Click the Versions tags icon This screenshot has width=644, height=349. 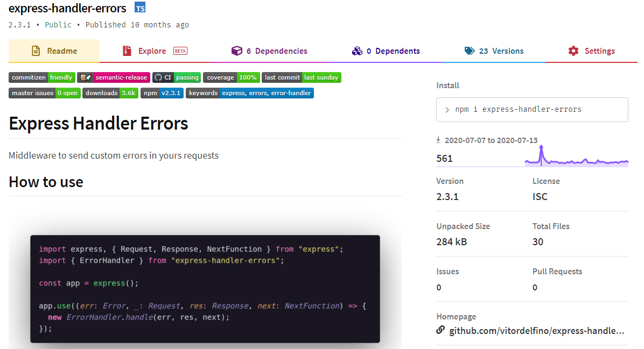470,51
